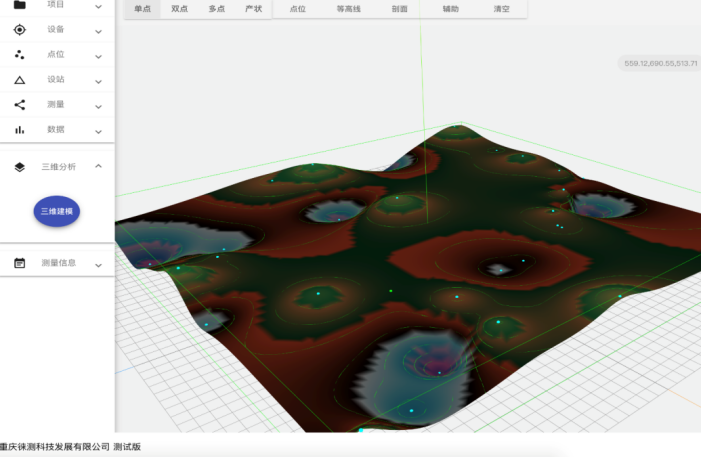The height and width of the screenshot is (457, 701).
Task: Click the 三维分析 layers icon
Action: (19, 167)
